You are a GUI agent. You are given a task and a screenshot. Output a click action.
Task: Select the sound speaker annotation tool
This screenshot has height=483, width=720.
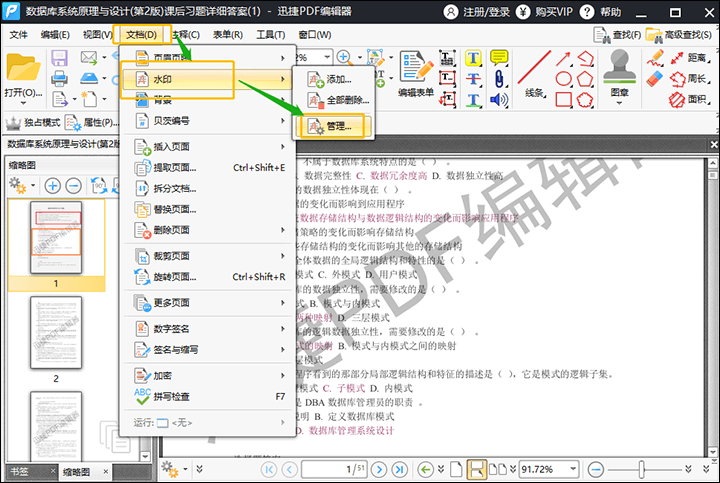click(499, 99)
